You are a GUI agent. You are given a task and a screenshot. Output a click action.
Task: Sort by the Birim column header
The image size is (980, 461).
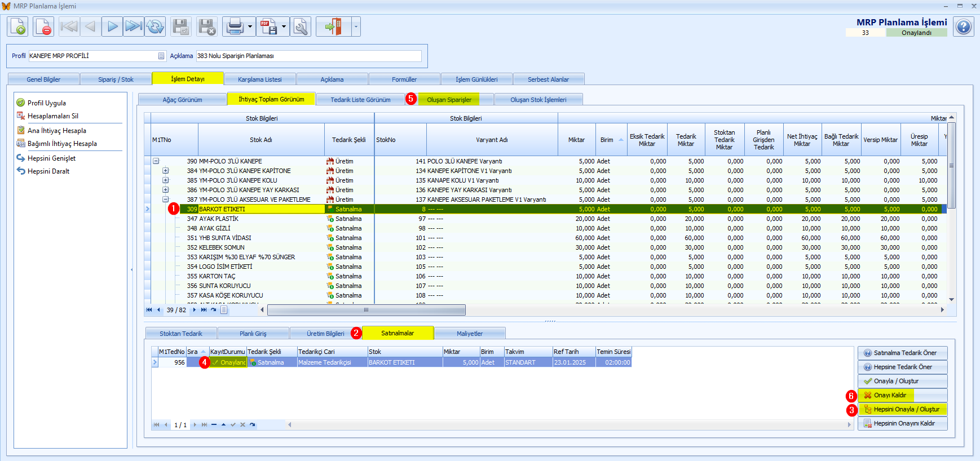[x=610, y=140]
